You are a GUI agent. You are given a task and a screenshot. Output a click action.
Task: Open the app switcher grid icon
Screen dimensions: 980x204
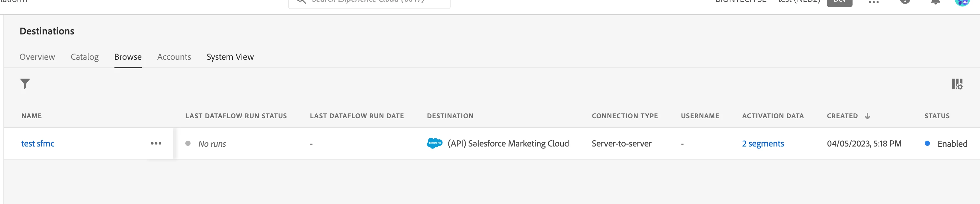click(x=873, y=2)
